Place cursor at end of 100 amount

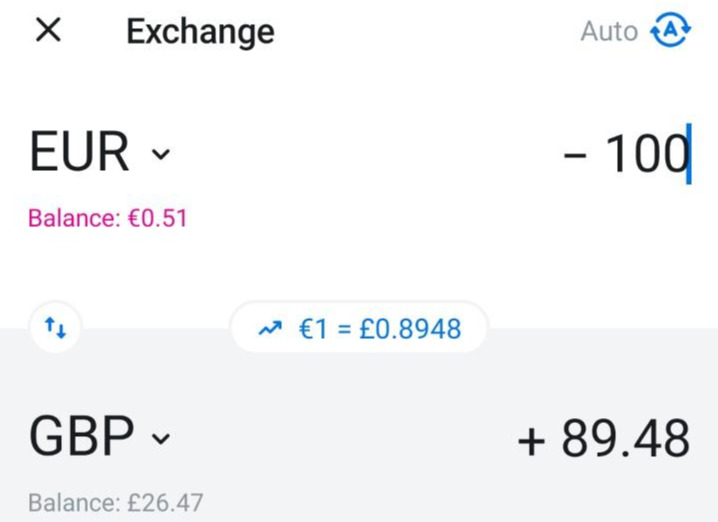688,155
